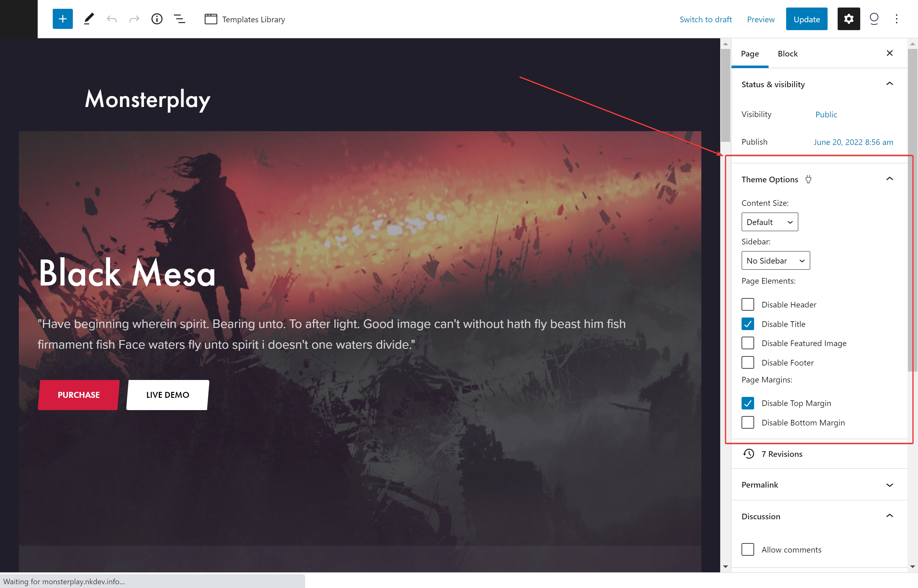Toggle the settings gear panel
This screenshot has height=588, width=918.
[849, 19]
